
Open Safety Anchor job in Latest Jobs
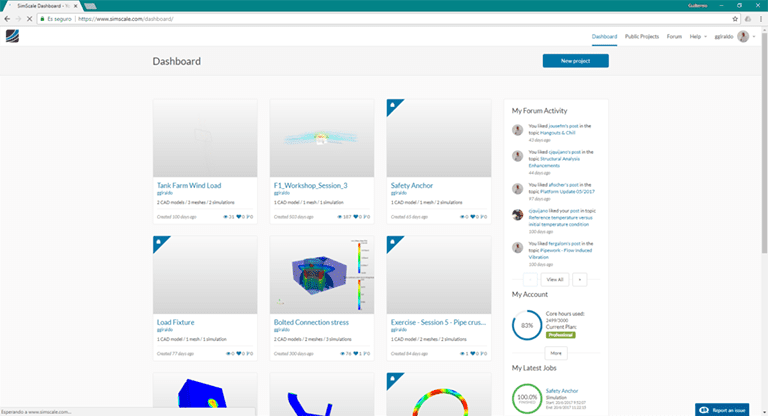[562, 391]
